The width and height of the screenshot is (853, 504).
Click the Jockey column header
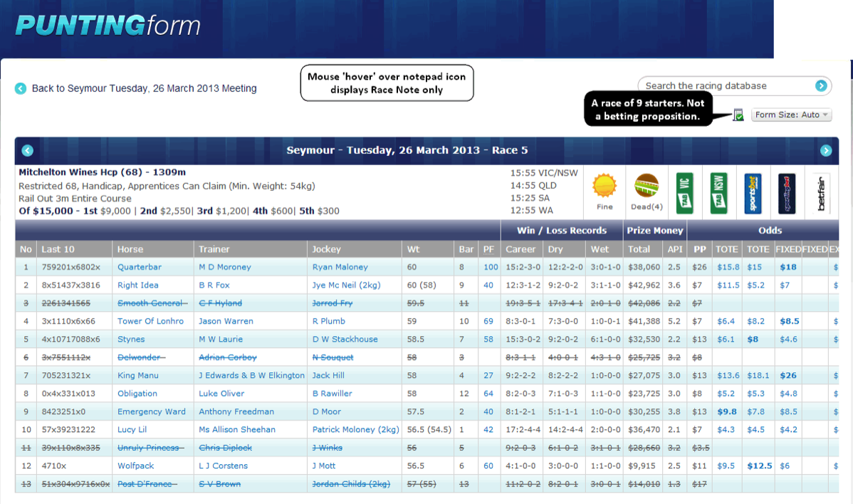(326, 249)
